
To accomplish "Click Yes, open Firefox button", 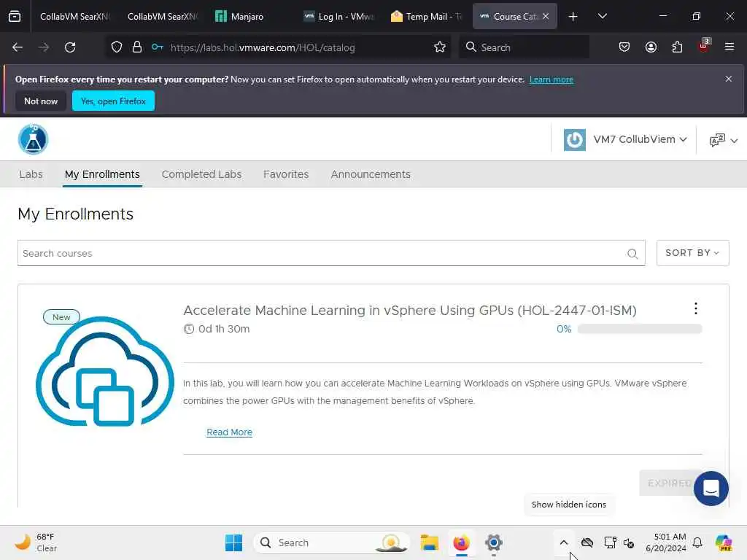I will tap(113, 101).
